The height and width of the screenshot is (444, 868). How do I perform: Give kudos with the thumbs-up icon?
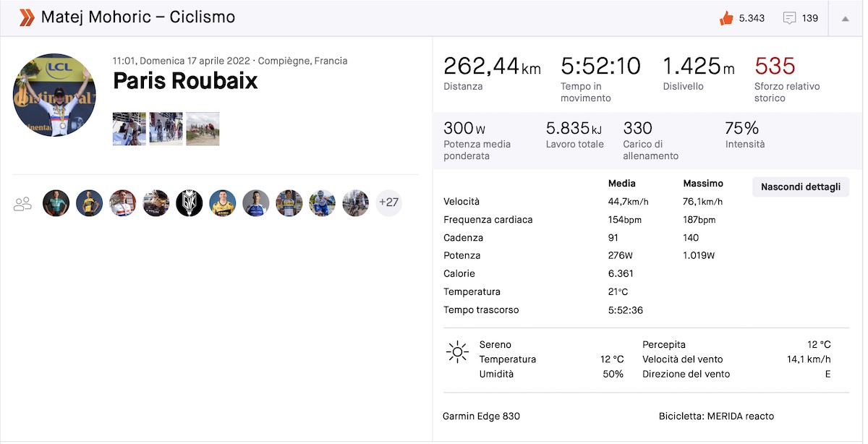(726, 18)
